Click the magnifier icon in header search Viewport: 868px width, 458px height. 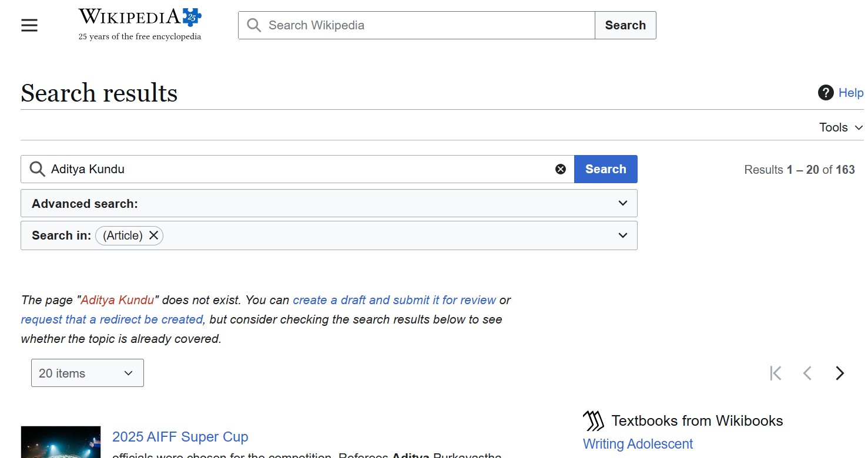pyautogui.click(x=254, y=25)
